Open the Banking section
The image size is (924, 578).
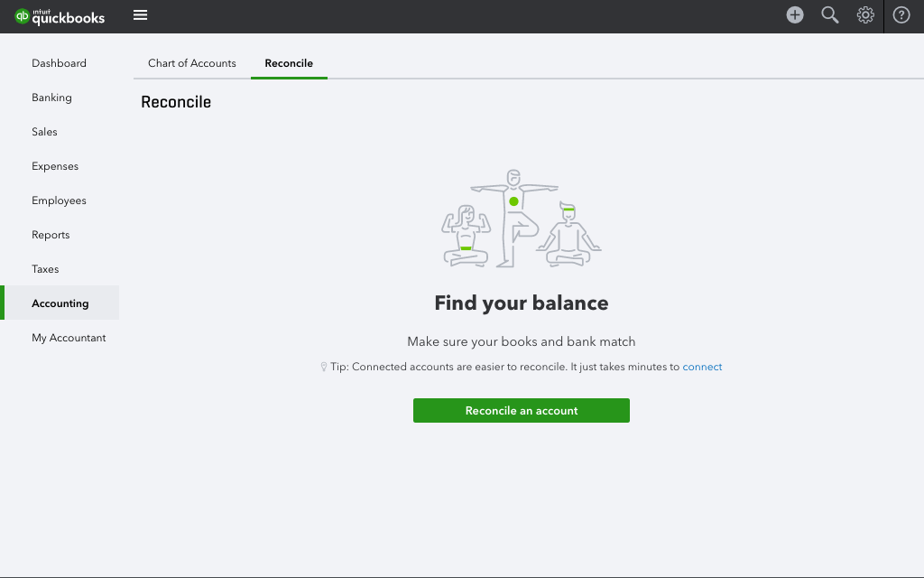51,98
